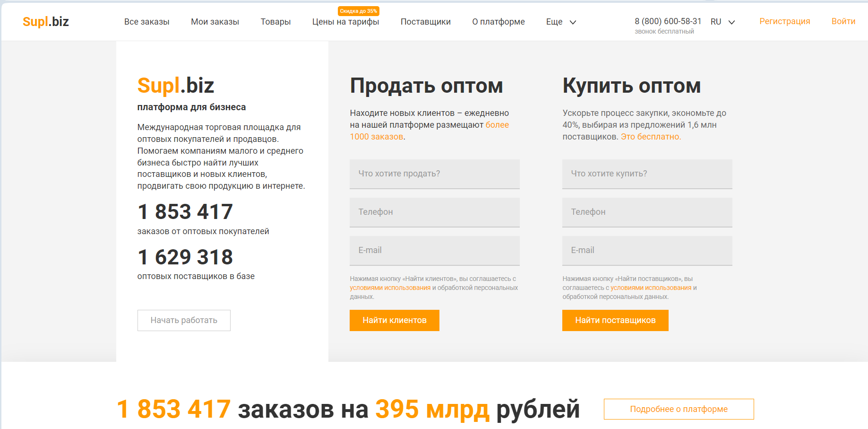Click the "Скидка до 35%" badge
The image size is (868, 429).
tap(359, 11)
